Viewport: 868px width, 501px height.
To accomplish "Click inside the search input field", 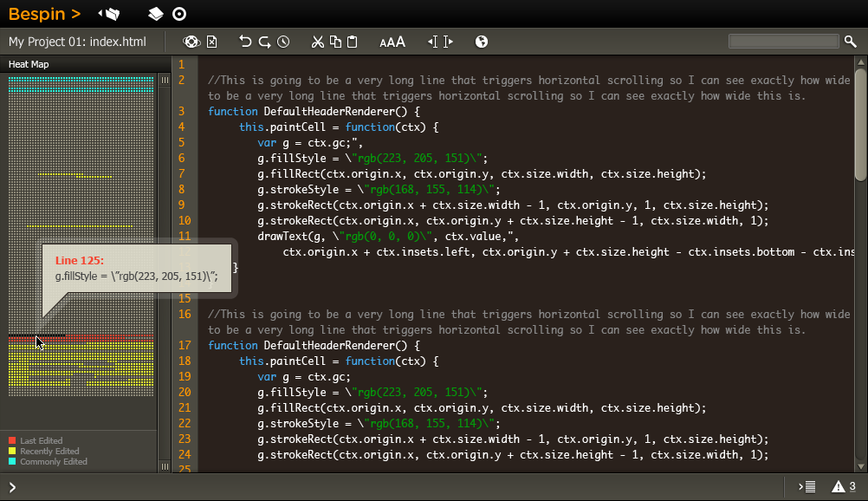I will click(x=784, y=41).
